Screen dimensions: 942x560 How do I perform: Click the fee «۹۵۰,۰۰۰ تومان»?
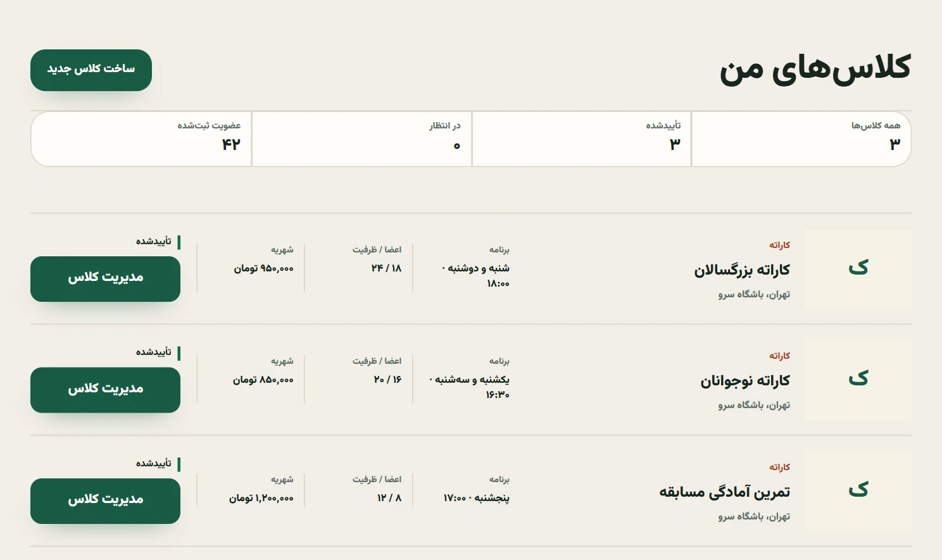click(263, 268)
